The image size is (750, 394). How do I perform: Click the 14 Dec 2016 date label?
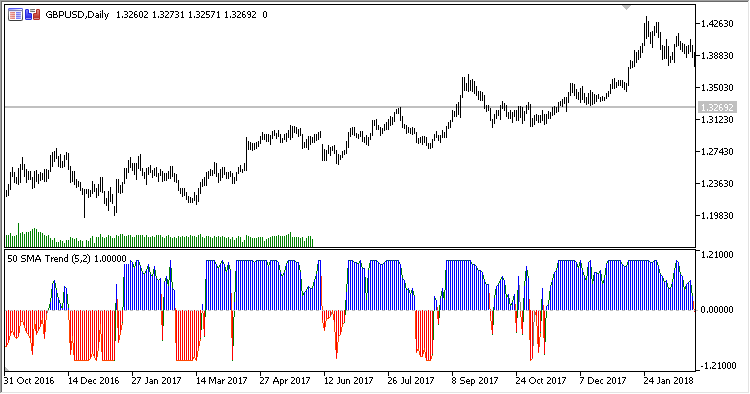click(94, 381)
